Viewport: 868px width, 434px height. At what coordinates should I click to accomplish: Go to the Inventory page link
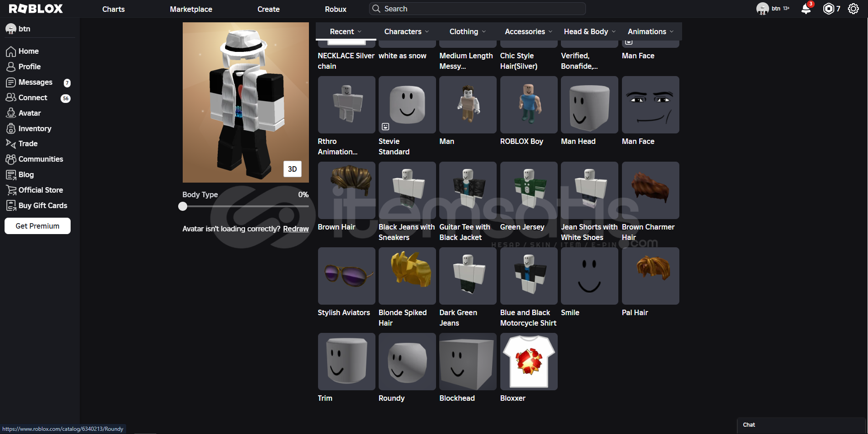pyautogui.click(x=35, y=128)
